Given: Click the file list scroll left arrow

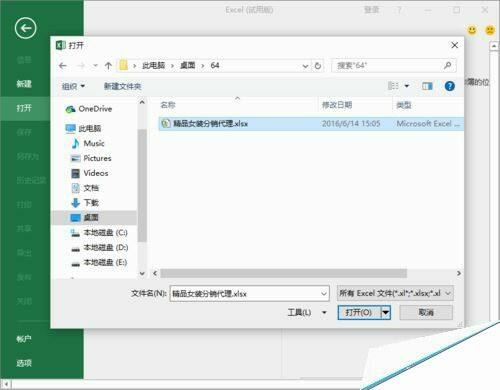Looking at the screenshot, I should [x=155, y=273].
